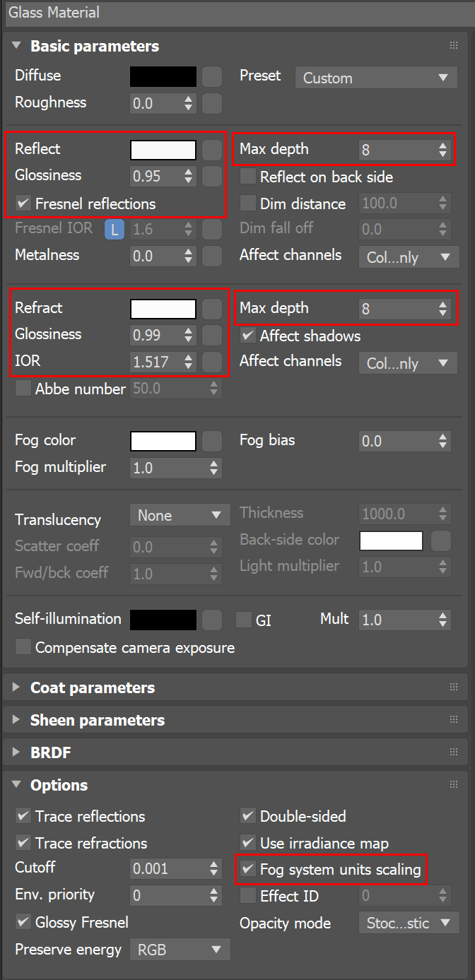475x980 pixels.
Task: Open the Preserve energy dropdown
Action: coord(180,950)
